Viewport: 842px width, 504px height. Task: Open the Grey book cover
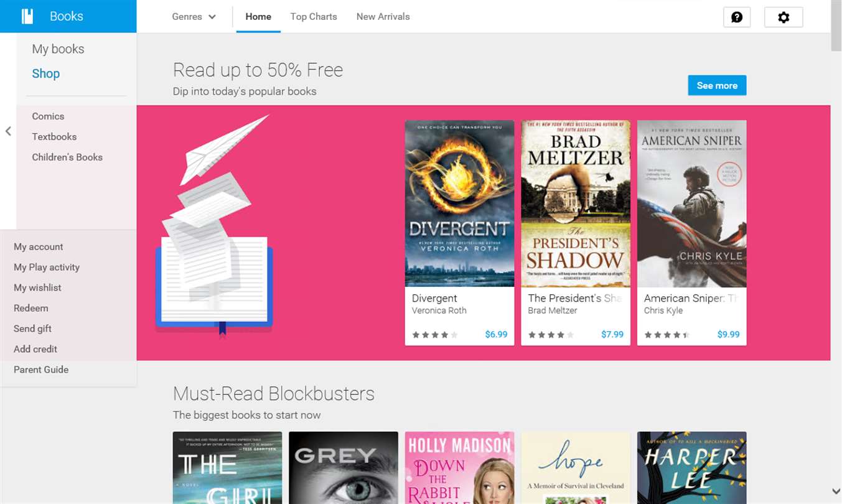pyautogui.click(x=344, y=468)
